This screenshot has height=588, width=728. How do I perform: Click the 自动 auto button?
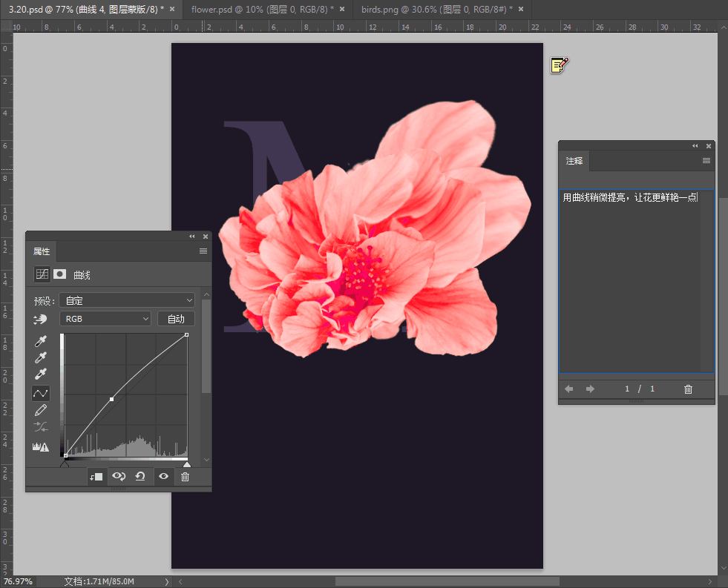click(176, 319)
